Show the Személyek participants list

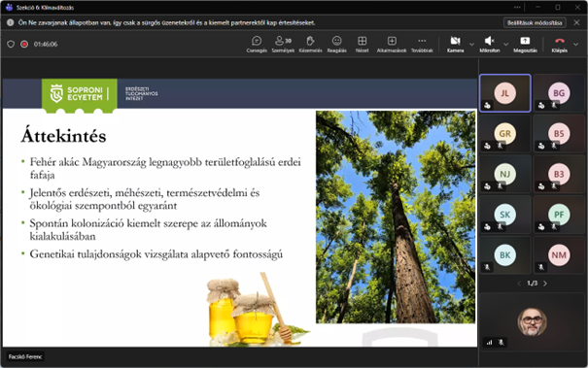pyautogui.click(x=283, y=44)
